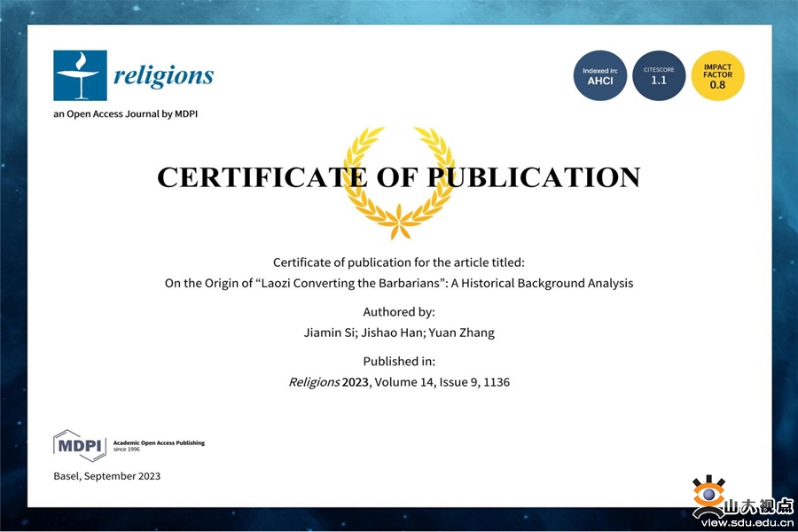Click the Religions 2023 Volume 14 citation

398,383
